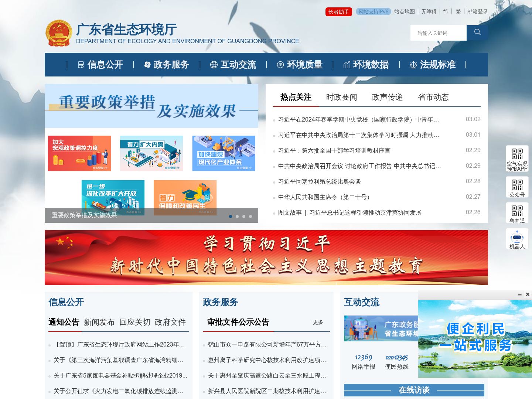Switch to the 省市动态 tab
The image size is (532, 399).
(433, 97)
